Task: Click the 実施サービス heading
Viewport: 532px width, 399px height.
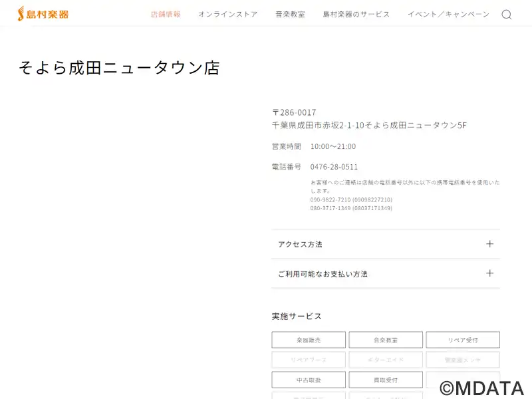Action: [297, 317]
